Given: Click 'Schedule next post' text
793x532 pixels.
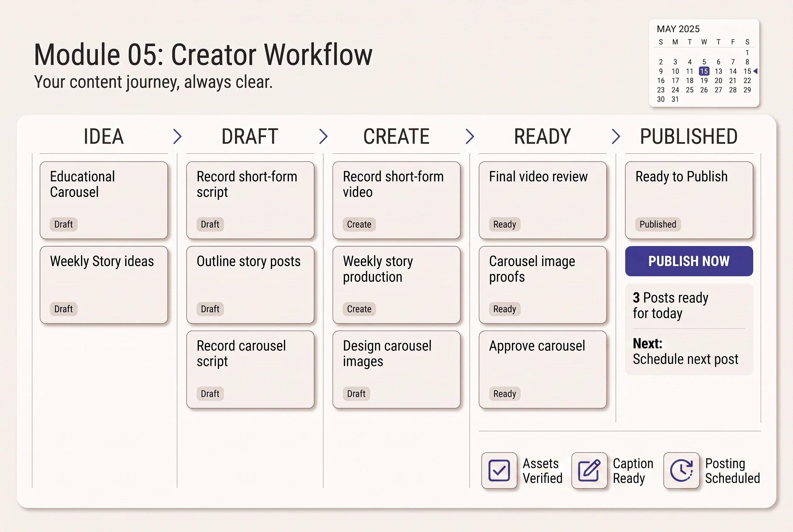Looking at the screenshot, I should point(685,359).
